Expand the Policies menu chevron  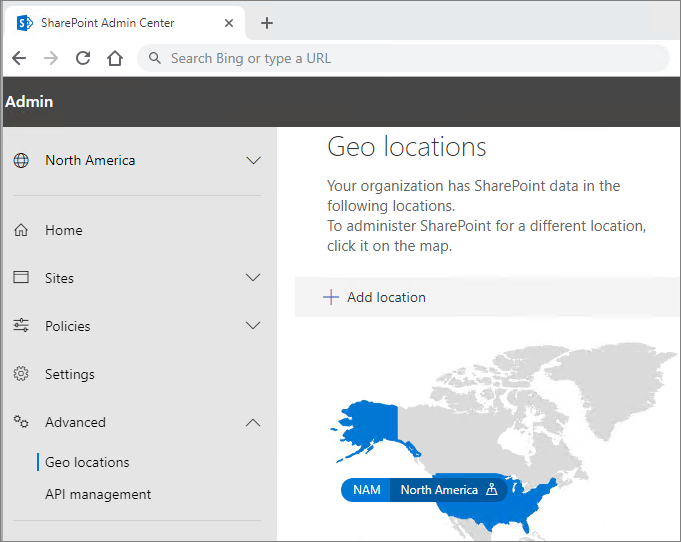coord(253,326)
